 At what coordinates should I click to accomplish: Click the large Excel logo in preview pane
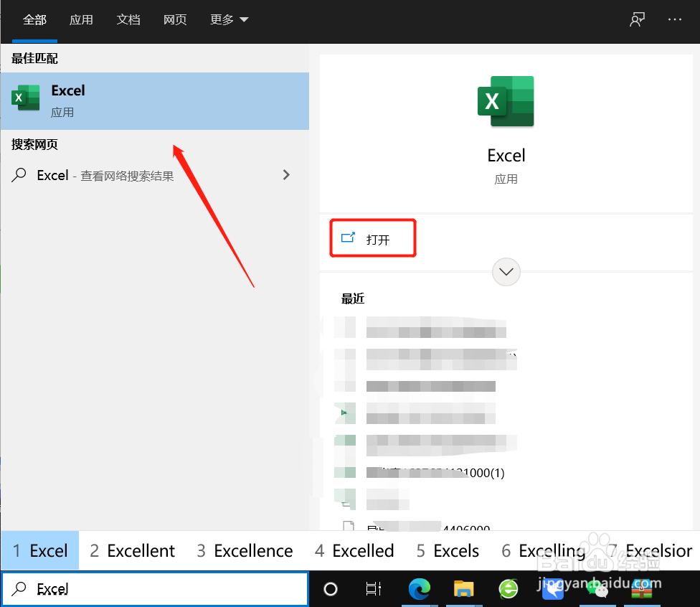506,101
